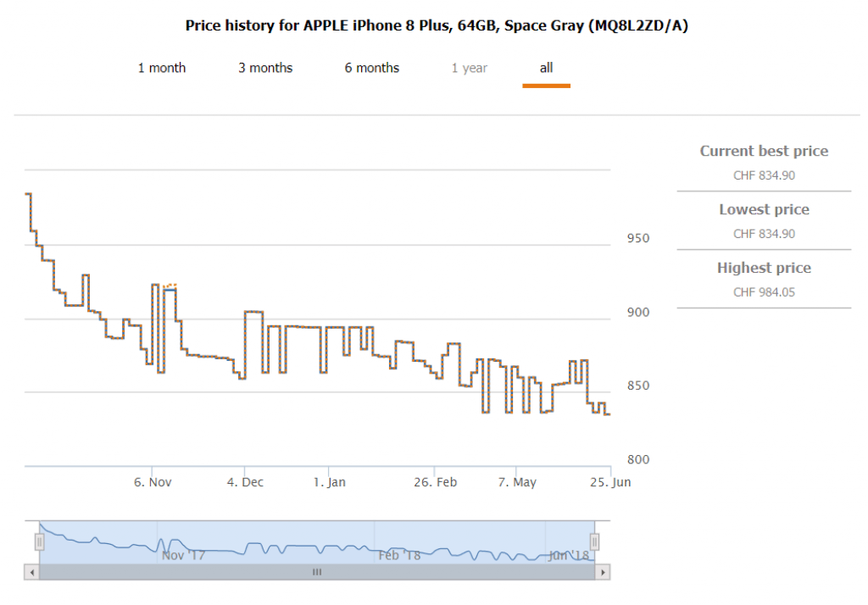Switch to the 3 months view
Viewport: 868px width, 605px height.
265,68
